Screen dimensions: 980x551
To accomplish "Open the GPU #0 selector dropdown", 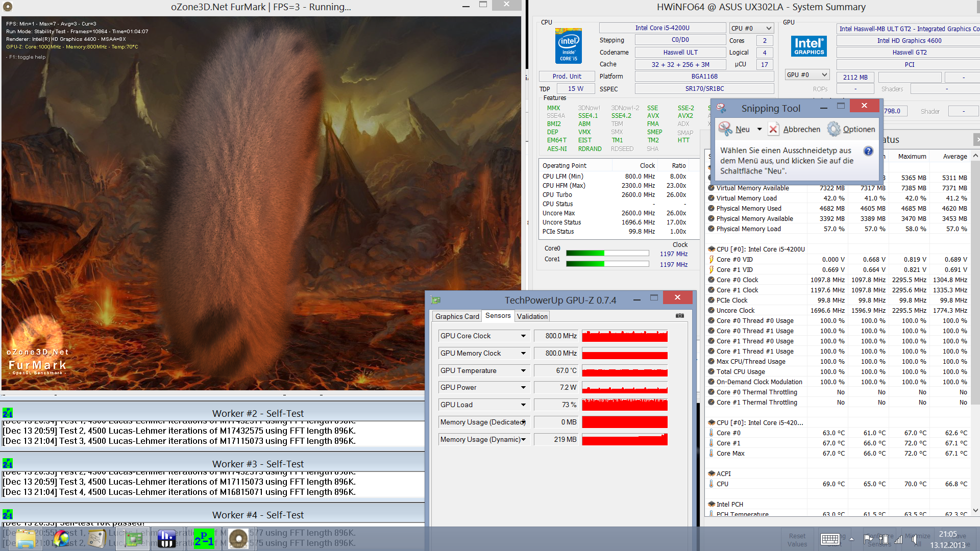I will 824,75.
